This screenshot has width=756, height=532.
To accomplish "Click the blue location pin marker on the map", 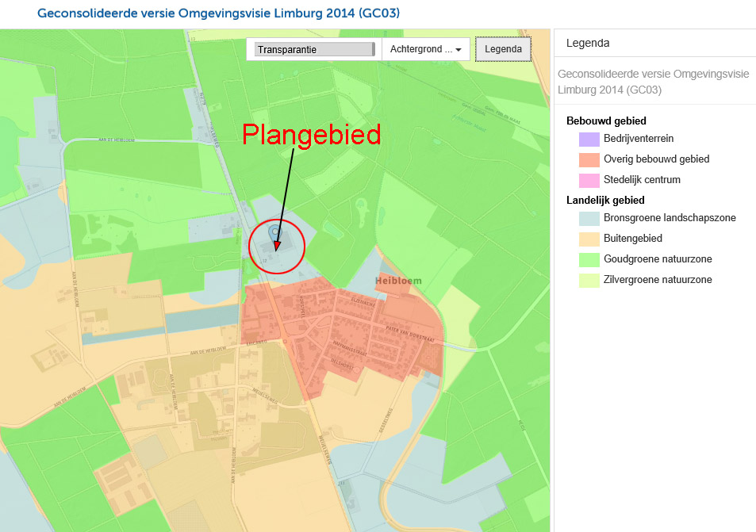I will point(275,232).
